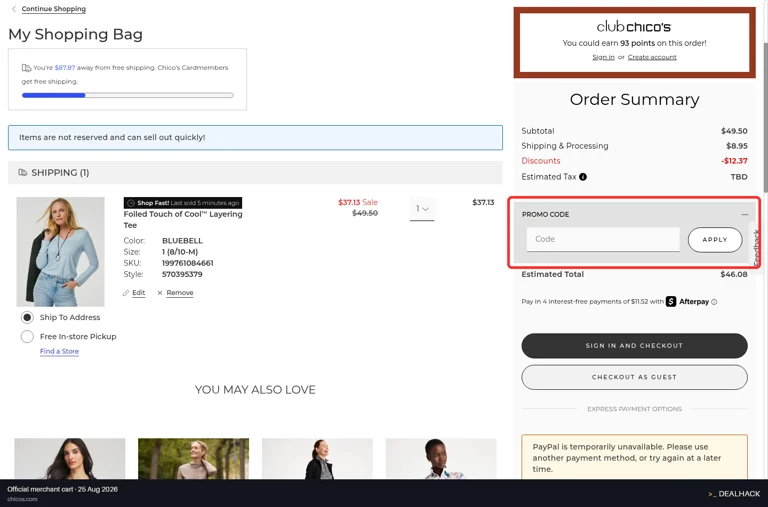This screenshot has width=768, height=507.
Task: Open the quantity dropdown showing 1
Action: click(422, 209)
